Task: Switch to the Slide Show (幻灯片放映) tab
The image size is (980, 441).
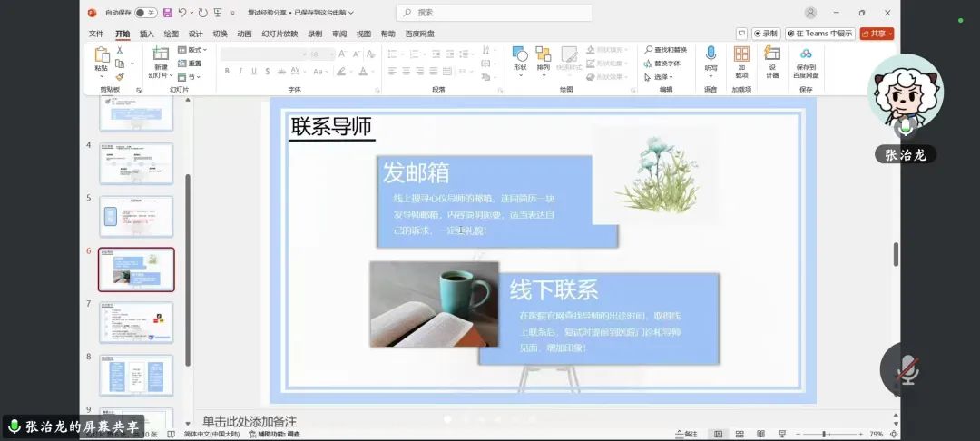Action: pos(279,34)
